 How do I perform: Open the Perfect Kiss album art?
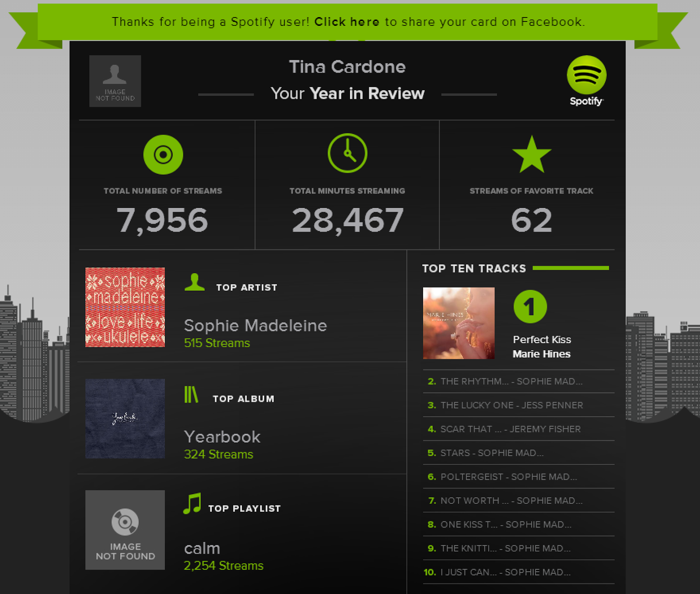(458, 323)
